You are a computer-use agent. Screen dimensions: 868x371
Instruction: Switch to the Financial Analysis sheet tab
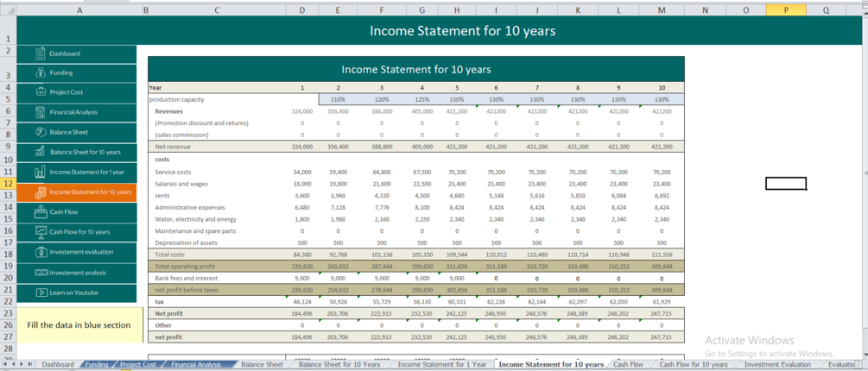pos(196,365)
